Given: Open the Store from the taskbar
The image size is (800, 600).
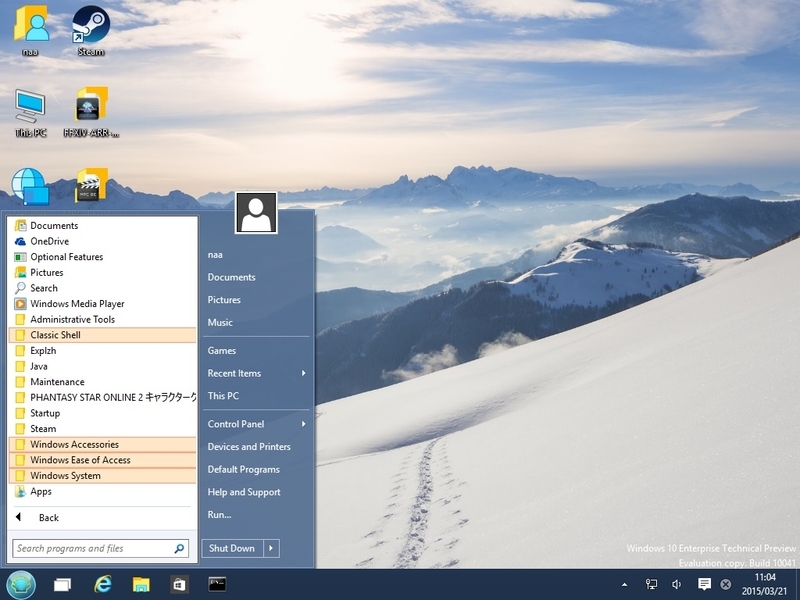Looking at the screenshot, I should coord(179,585).
